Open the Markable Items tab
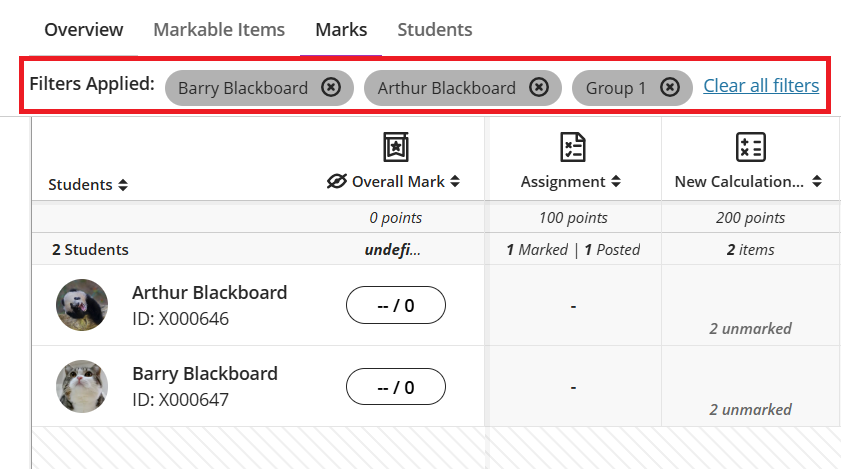 (219, 30)
